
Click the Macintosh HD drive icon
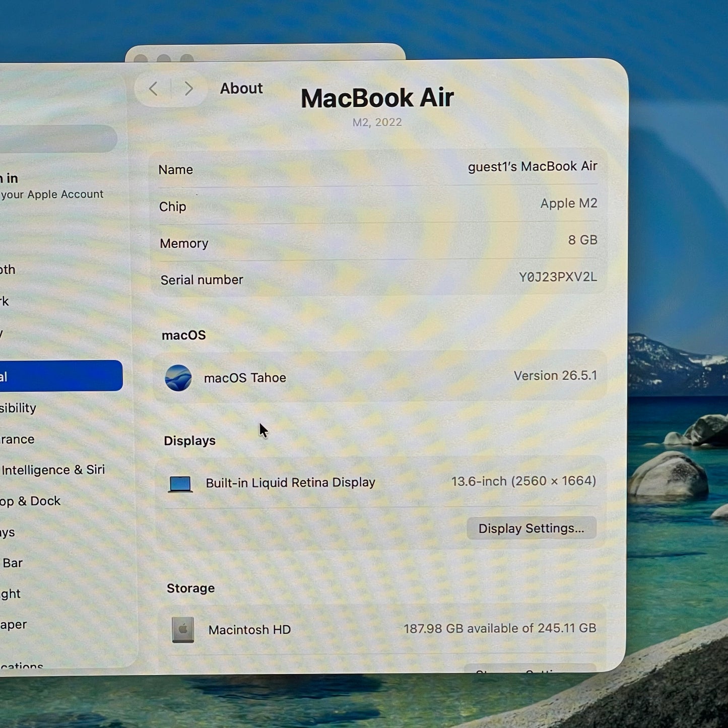point(183,630)
